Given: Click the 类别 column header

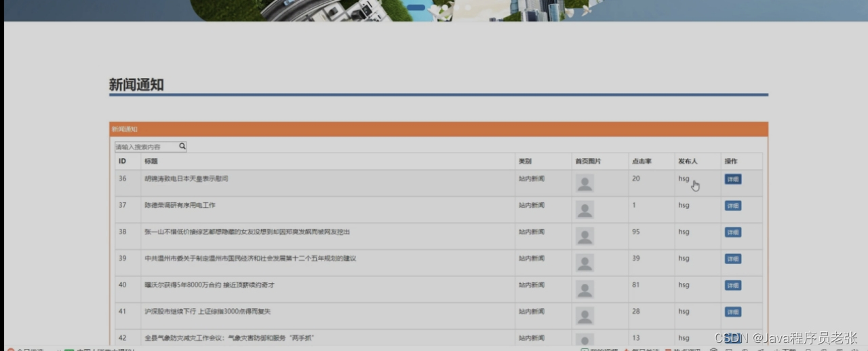Looking at the screenshot, I should pos(525,162).
